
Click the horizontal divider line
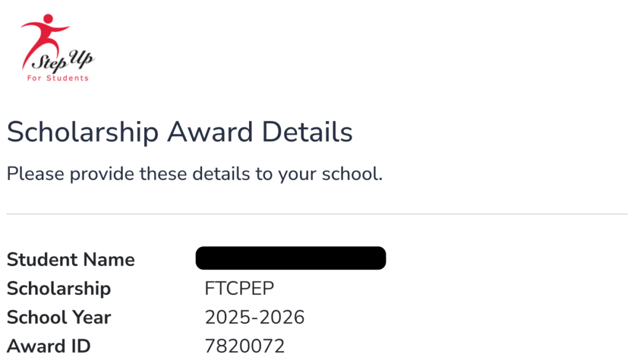click(317, 214)
